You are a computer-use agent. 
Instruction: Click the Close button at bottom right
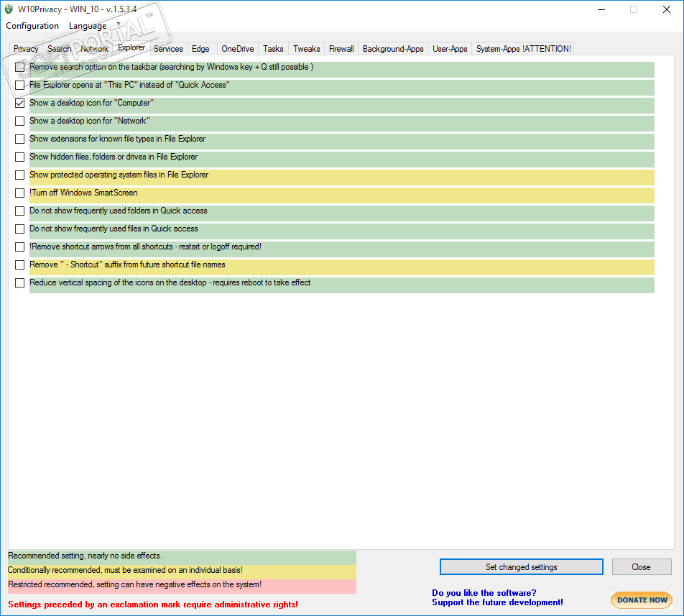(641, 566)
